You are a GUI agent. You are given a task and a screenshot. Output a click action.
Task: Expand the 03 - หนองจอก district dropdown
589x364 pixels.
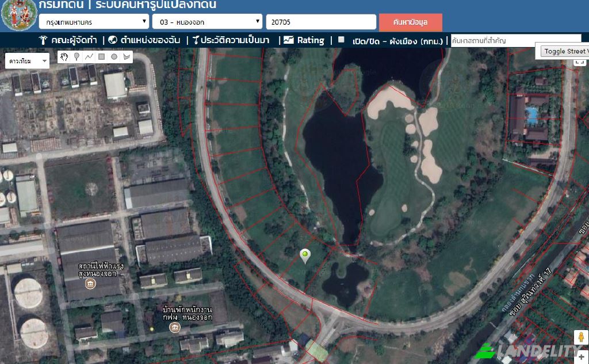(x=207, y=22)
